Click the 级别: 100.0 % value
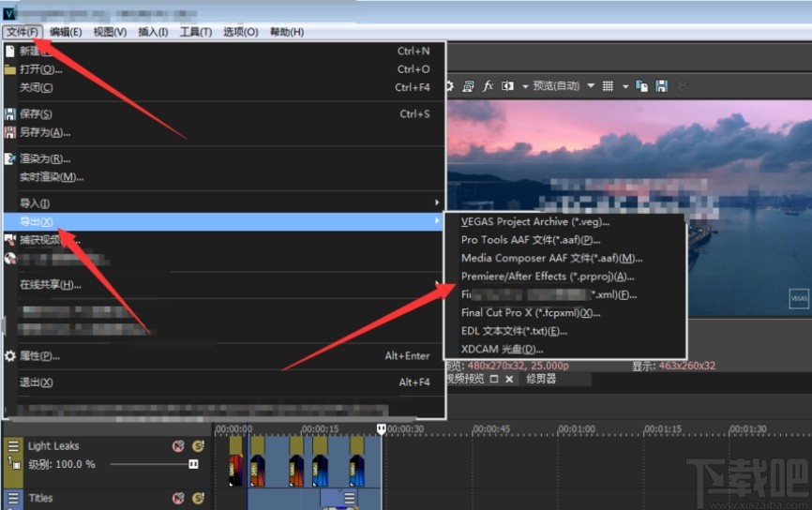Image resolution: width=812 pixels, height=510 pixels. 62,464
